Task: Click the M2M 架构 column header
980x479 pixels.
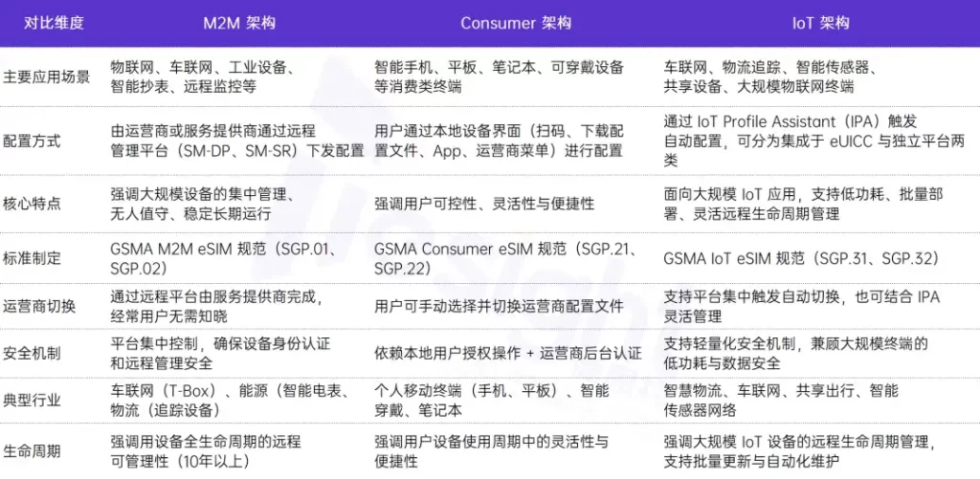Action: pyautogui.click(x=239, y=24)
